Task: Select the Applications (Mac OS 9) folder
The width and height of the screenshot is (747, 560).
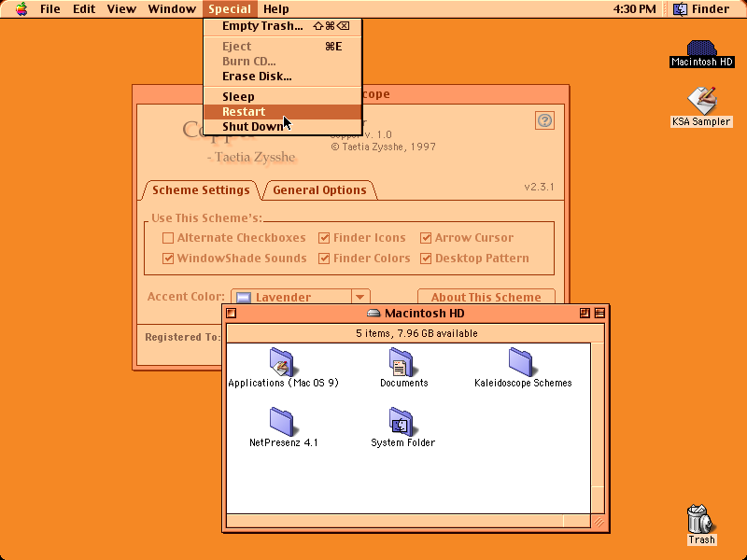Action: (282, 361)
